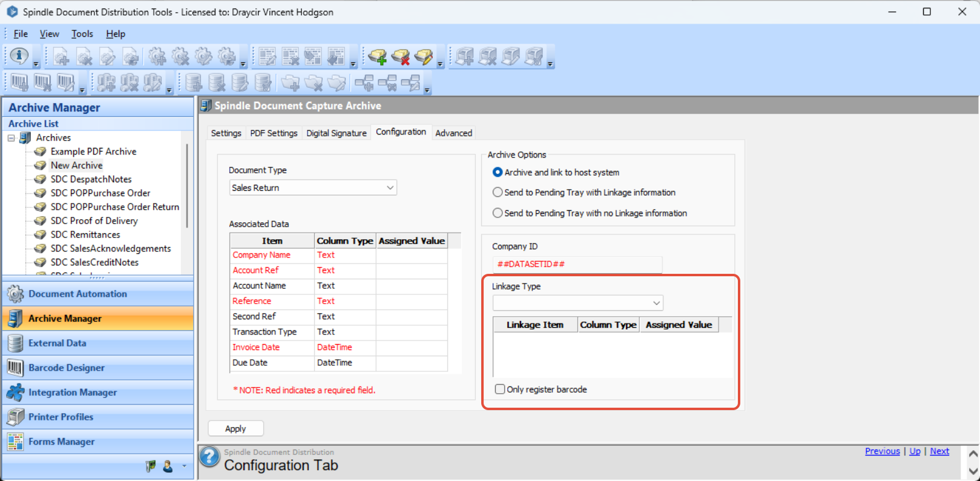Click the Company ID input field
Image resolution: width=980 pixels, height=481 pixels.
click(x=577, y=264)
